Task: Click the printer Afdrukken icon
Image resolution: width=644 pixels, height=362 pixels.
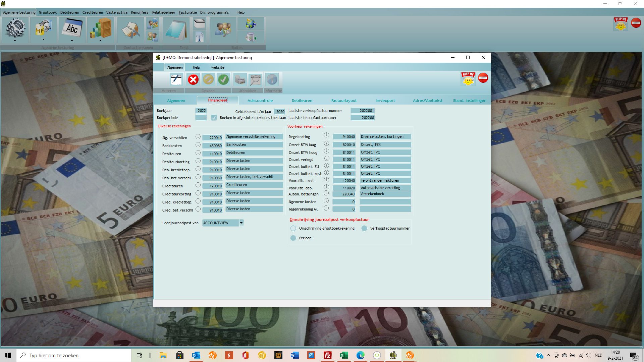Action: click(240, 79)
